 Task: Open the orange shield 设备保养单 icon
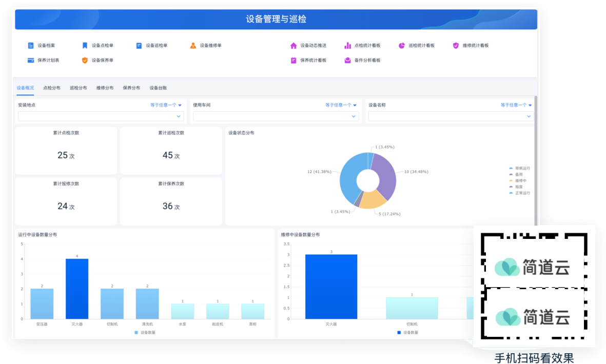pyautogui.click(x=85, y=60)
